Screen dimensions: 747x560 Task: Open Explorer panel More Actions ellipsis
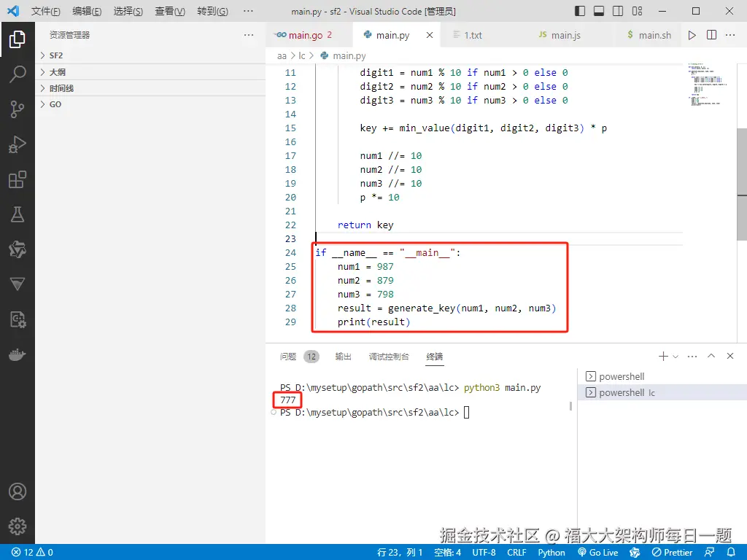pos(248,35)
